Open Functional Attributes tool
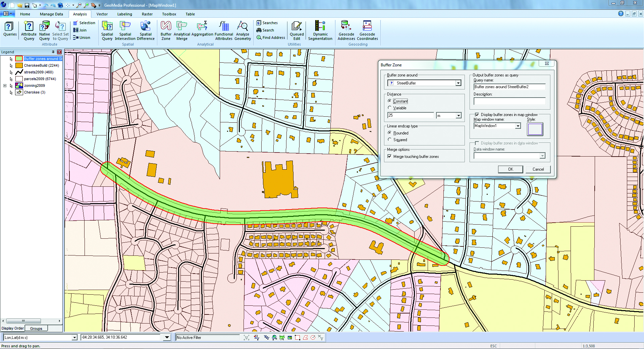The image size is (644, 349). click(224, 31)
